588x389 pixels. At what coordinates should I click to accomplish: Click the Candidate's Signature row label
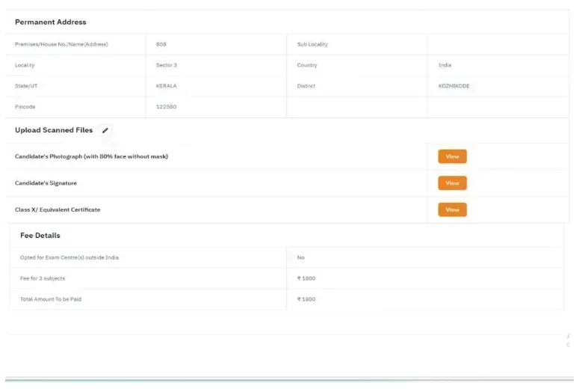point(46,183)
